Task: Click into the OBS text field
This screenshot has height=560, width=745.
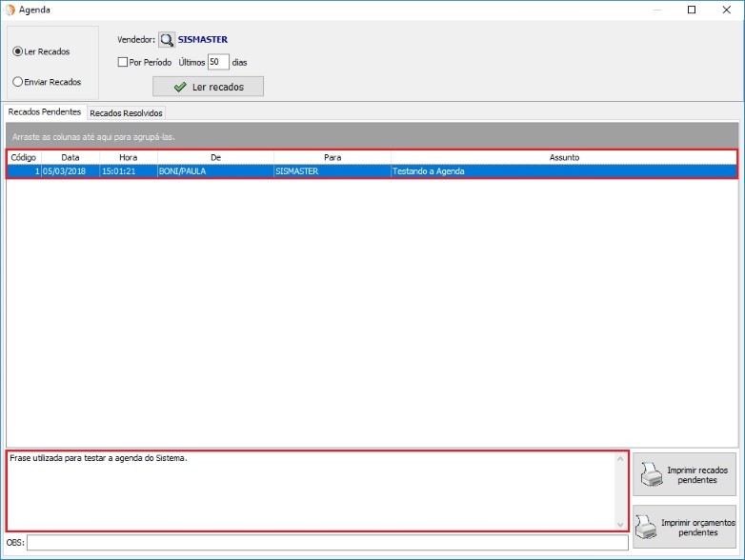Action: pos(327,543)
